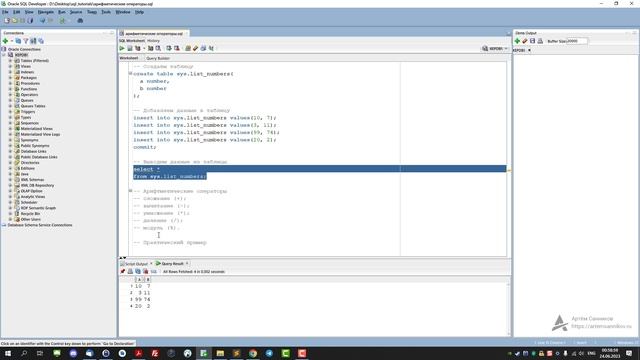Select the Database Links tree item
This screenshot has height=360, width=640.
33,151
